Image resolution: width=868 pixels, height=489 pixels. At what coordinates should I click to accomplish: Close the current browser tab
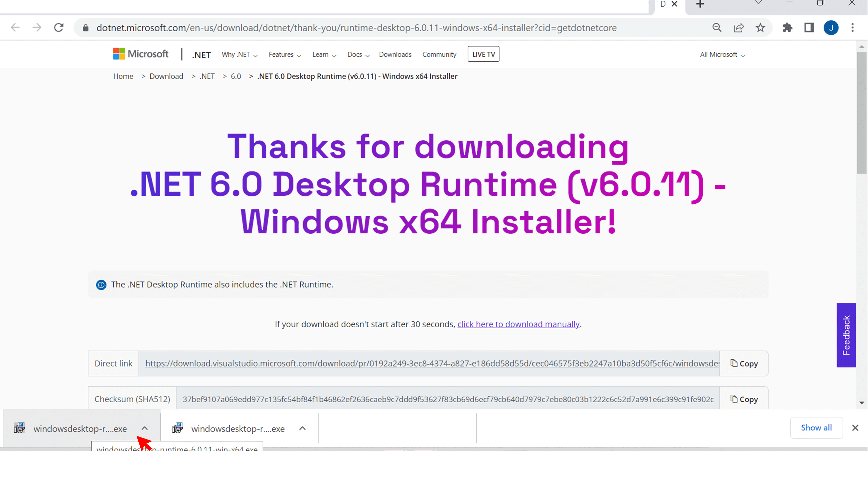coord(674,4)
